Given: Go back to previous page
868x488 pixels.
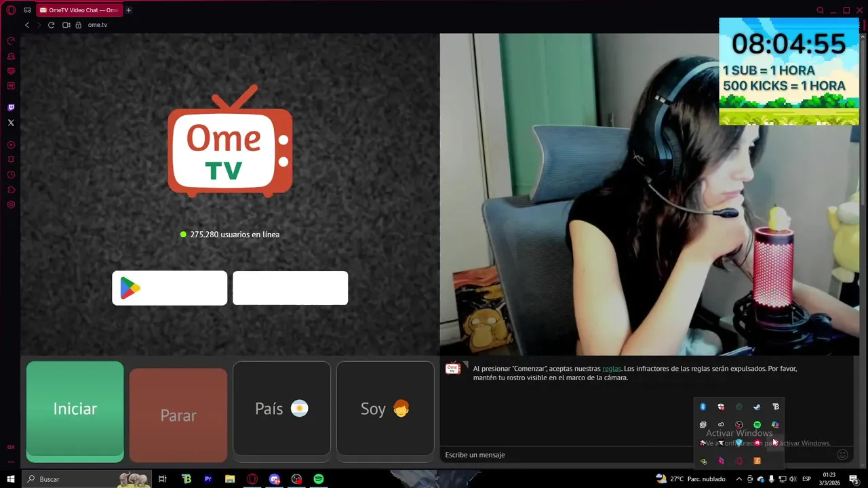Looking at the screenshot, I should [x=27, y=25].
